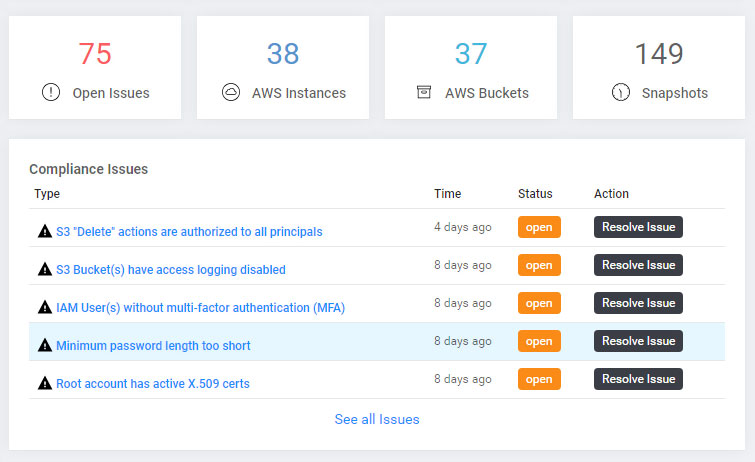
Task: Click the AWS Instances label
Action: click(x=299, y=93)
